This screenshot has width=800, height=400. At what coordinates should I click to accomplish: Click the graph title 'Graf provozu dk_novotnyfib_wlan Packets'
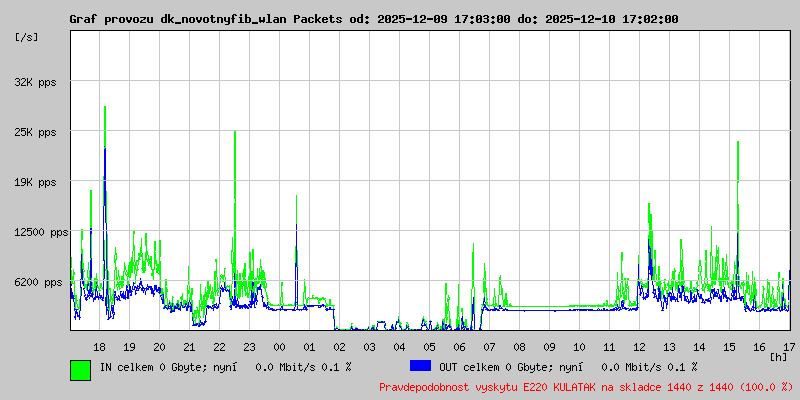[206, 19]
